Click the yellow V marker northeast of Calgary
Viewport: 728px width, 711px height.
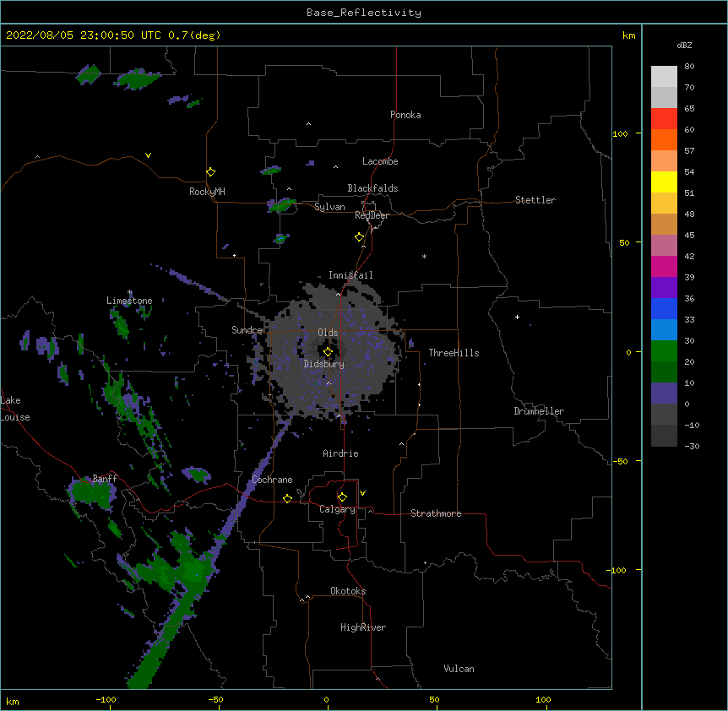362,493
